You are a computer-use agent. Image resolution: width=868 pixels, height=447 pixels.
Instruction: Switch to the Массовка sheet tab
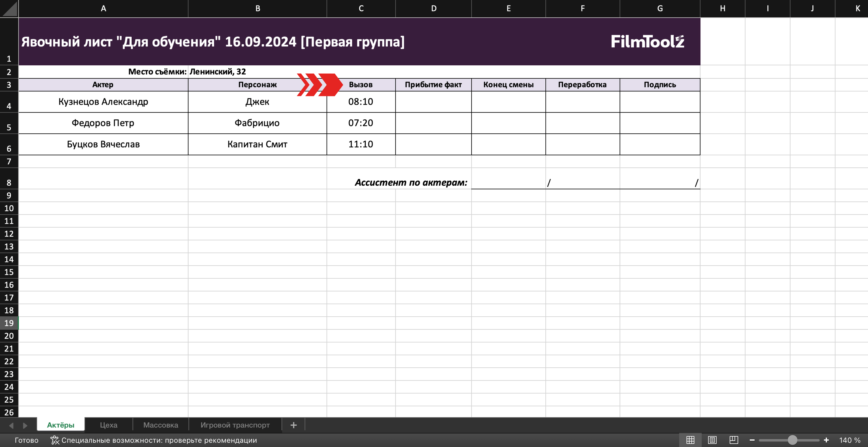tap(161, 425)
